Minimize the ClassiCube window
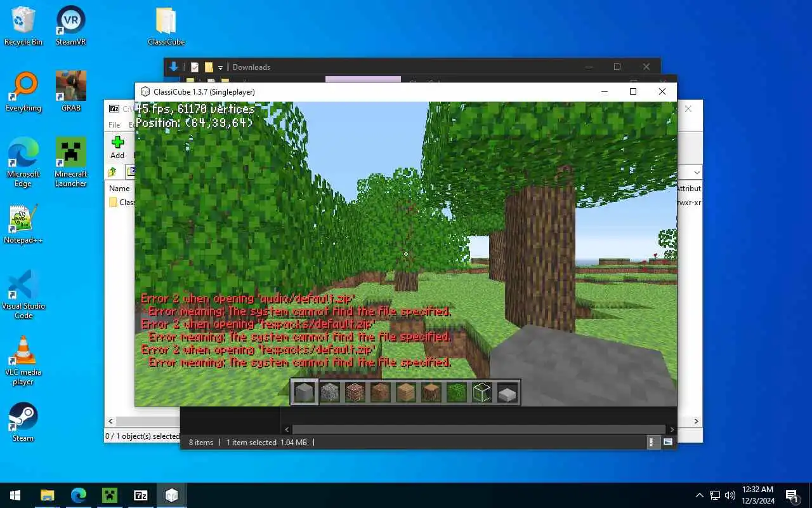Viewport: 812px width, 508px height. click(x=603, y=91)
